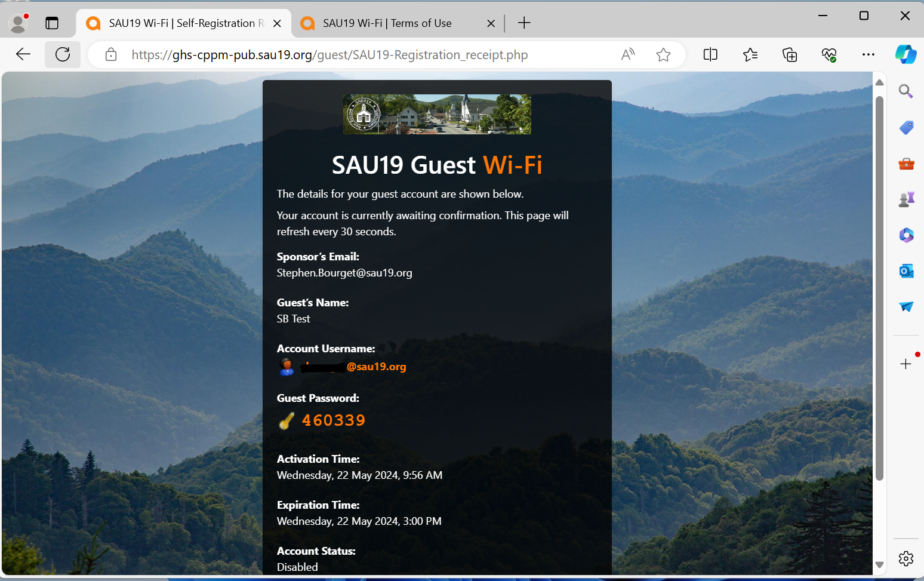Open sidebar settings gear
The height and width of the screenshot is (581, 924).
906,558
